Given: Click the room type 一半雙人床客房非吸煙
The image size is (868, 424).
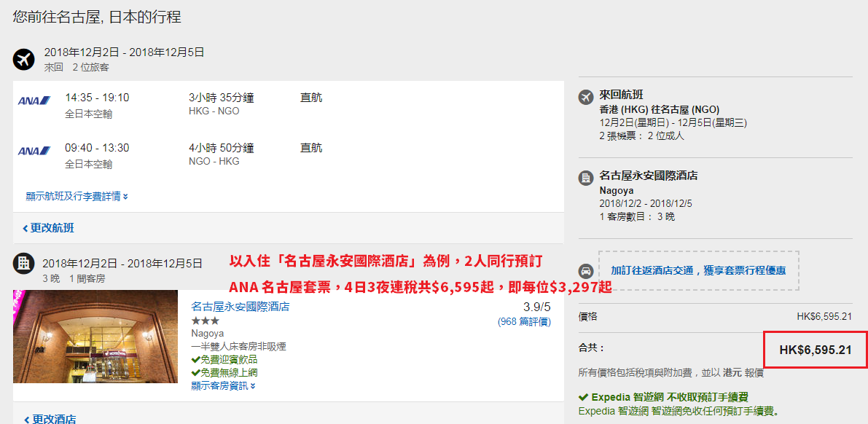Looking at the screenshot, I should tap(238, 347).
